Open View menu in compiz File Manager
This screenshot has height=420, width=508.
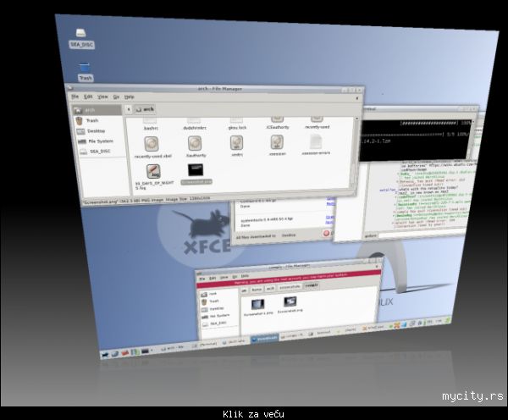224,278
